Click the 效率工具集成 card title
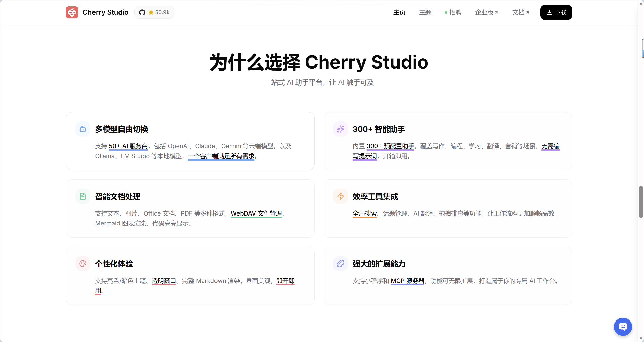 pyautogui.click(x=375, y=197)
